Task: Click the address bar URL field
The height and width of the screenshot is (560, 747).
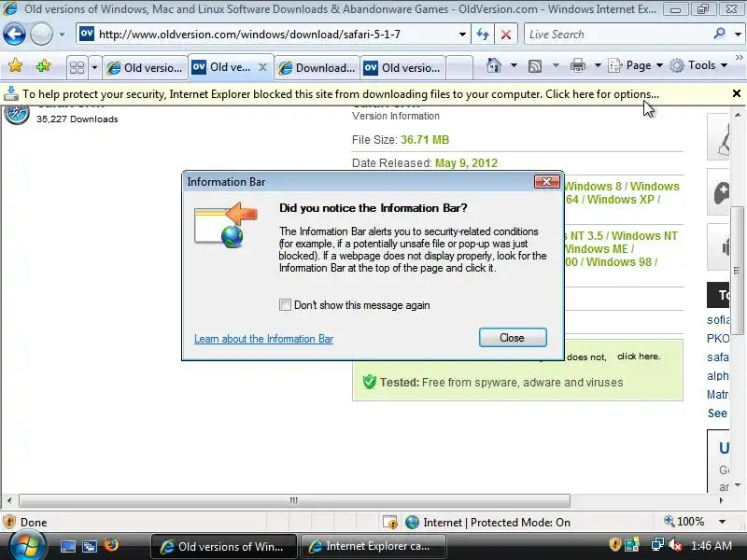Action: click(x=272, y=35)
